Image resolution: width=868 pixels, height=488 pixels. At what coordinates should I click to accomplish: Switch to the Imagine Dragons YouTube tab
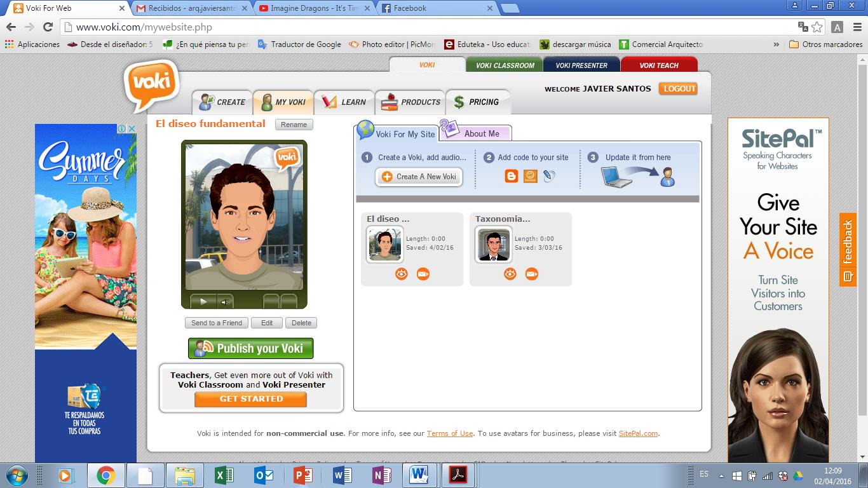(313, 8)
